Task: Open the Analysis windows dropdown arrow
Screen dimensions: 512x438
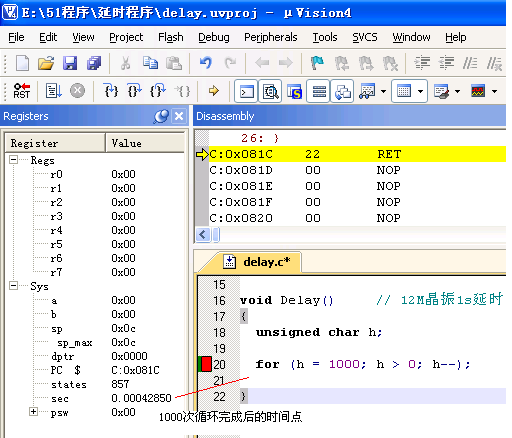Action: coord(495,91)
